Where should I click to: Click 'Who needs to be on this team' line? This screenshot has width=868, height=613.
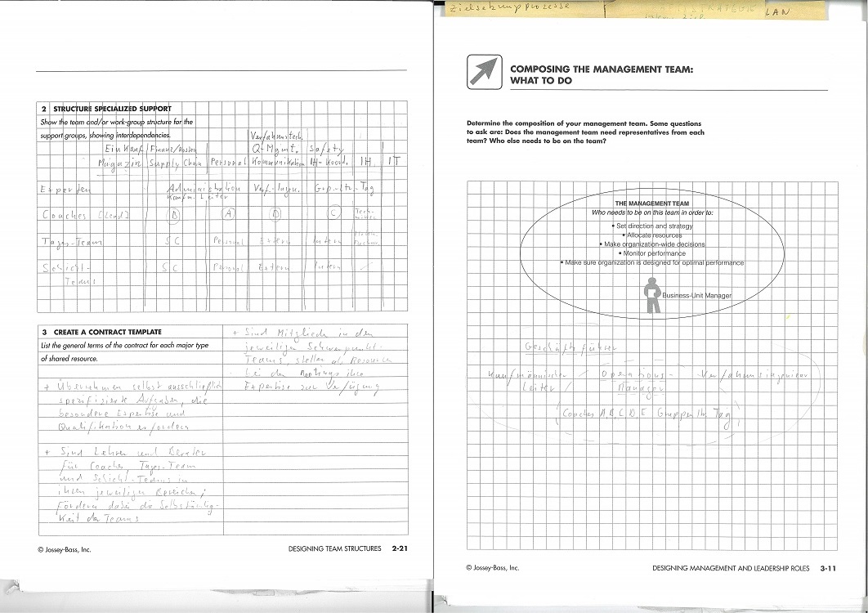point(652,213)
